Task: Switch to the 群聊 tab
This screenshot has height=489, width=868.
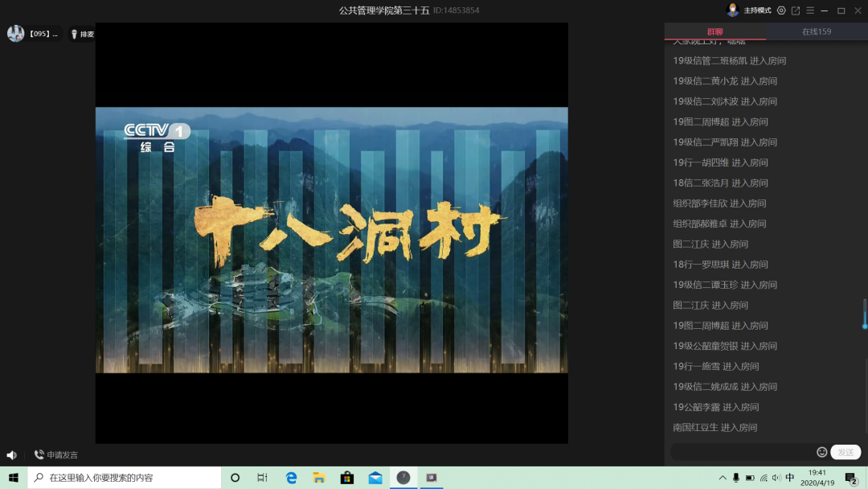Action: tap(714, 31)
